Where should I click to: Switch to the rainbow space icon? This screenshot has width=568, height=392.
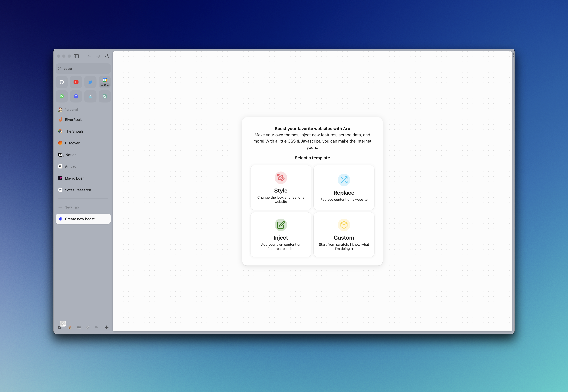pos(88,328)
